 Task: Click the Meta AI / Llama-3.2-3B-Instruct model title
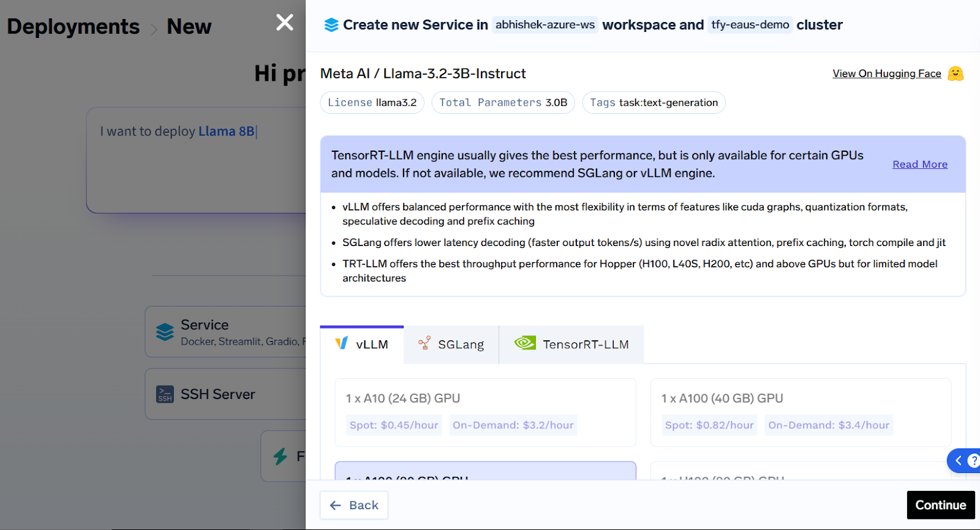tap(423, 73)
